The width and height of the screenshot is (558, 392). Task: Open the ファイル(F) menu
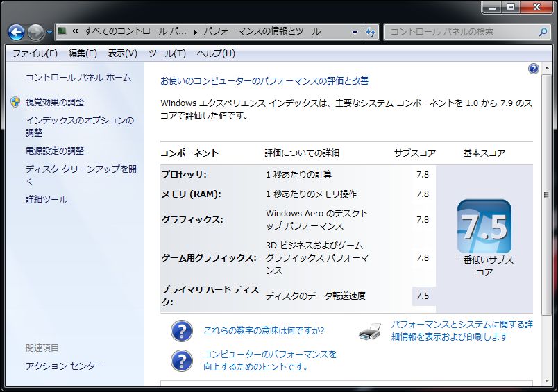coord(35,53)
